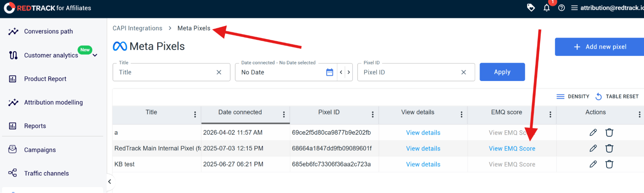This screenshot has height=193, width=644.
Task: Go to next date with right arrow
Action: 349,72
